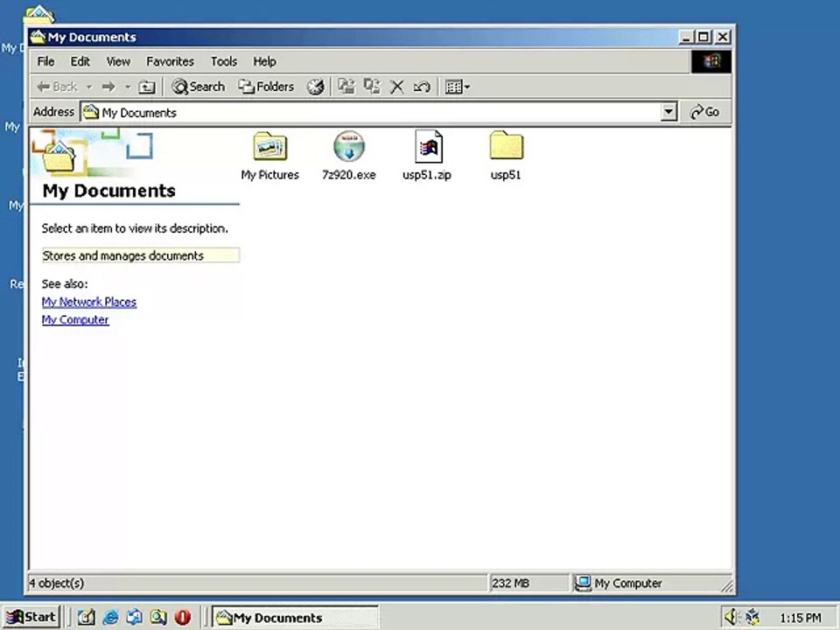Open the Help menu
Image resolution: width=840 pixels, height=630 pixels.
264,61
